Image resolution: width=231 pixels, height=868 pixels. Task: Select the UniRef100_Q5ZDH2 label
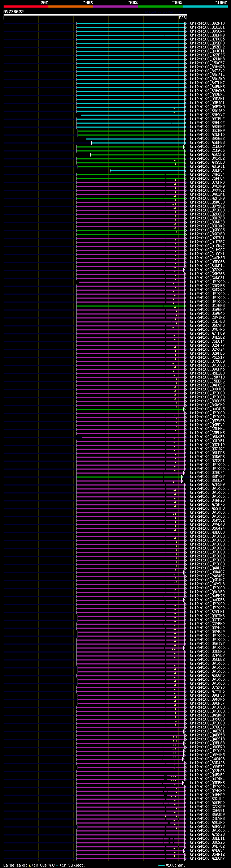click(207, 47)
